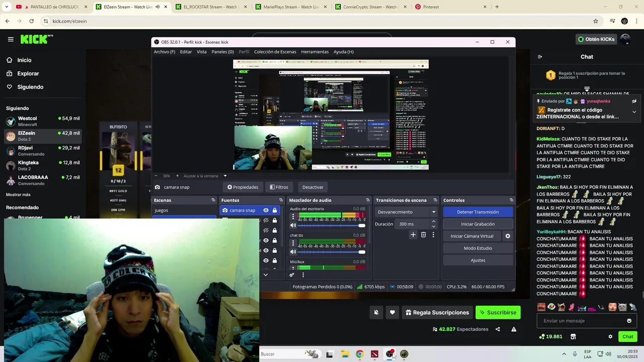Image resolution: width=644 pixels, height=362 pixels.
Task: Bookmark this page with the star
Action: point(596,21)
